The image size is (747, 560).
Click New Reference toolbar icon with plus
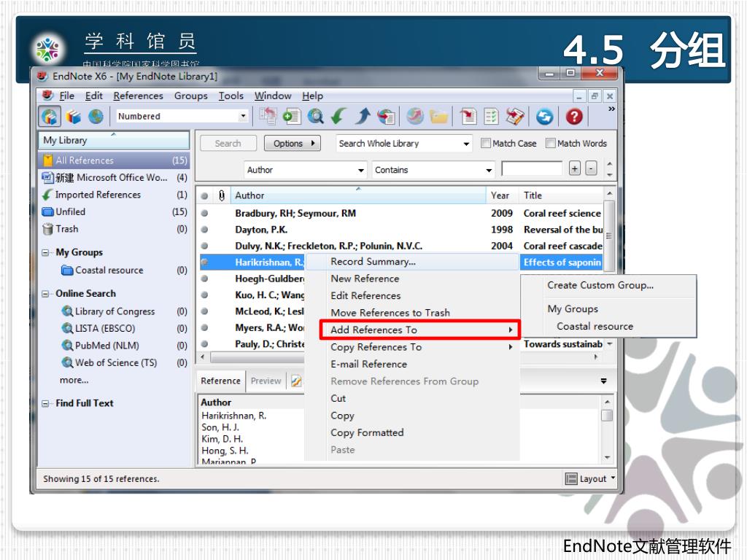(291, 116)
